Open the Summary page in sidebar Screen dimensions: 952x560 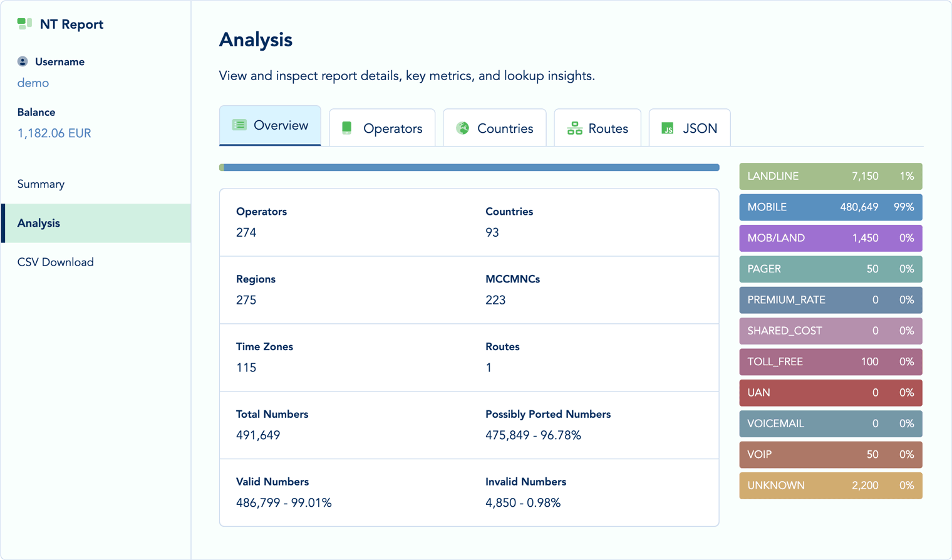coord(41,184)
